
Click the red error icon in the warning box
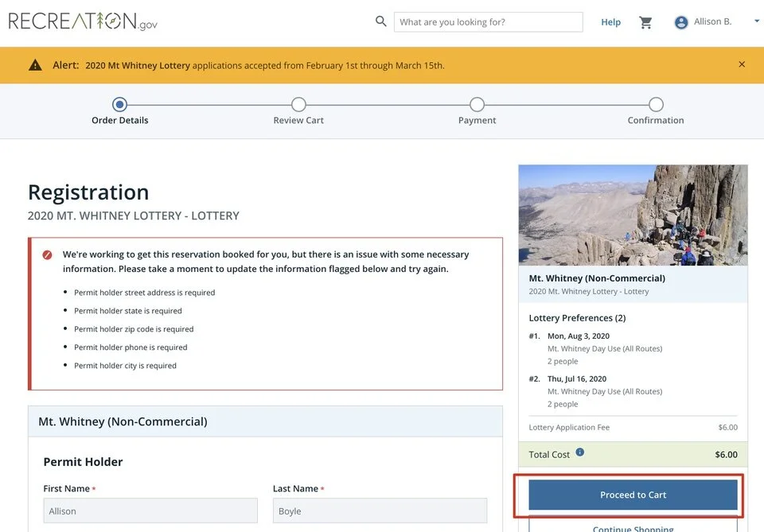pos(47,254)
